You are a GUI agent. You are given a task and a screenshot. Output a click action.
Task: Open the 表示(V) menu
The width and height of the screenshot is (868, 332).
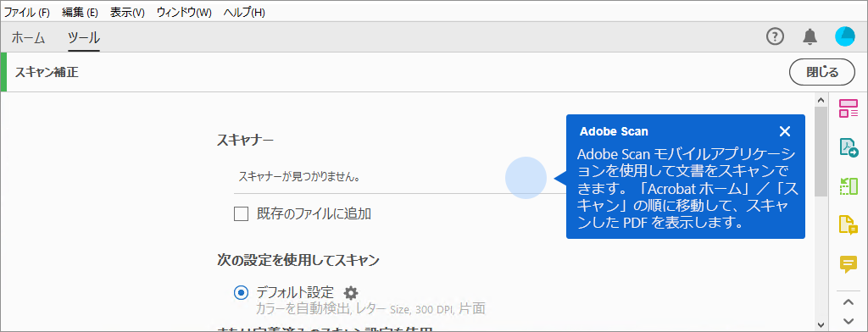(x=127, y=12)
